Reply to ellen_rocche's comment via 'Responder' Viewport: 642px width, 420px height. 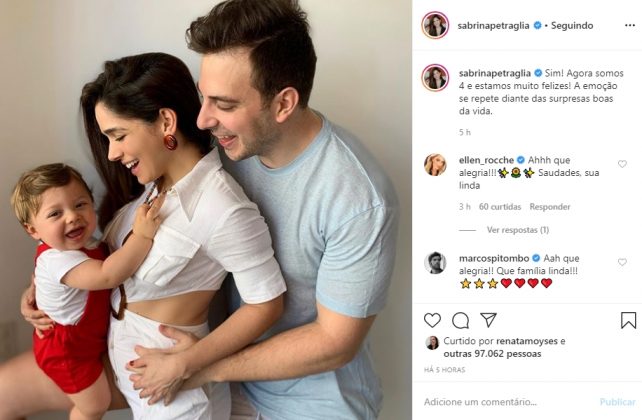(x=549, y=207)
